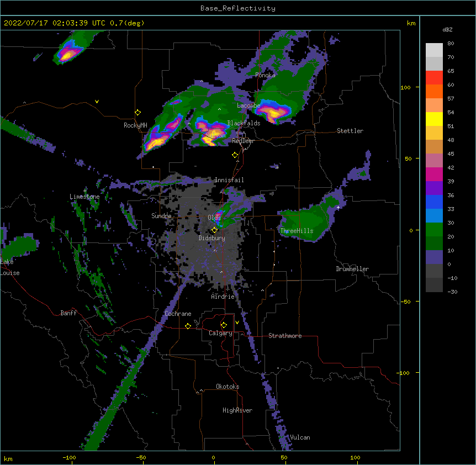The image size is (476, 465).
Task: Click the dBZ legend heading
Action: (447, 30)
